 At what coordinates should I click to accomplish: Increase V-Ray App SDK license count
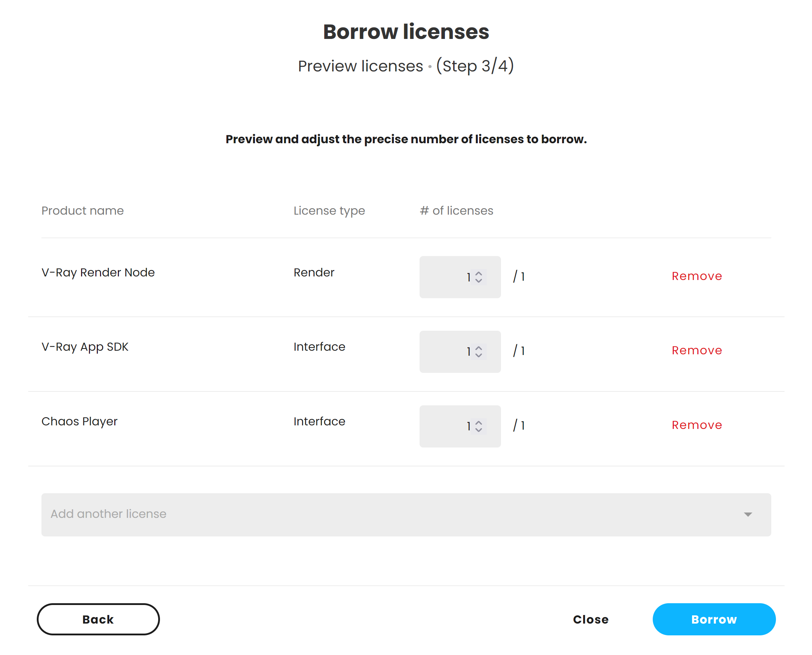click(x=478, y=348)
